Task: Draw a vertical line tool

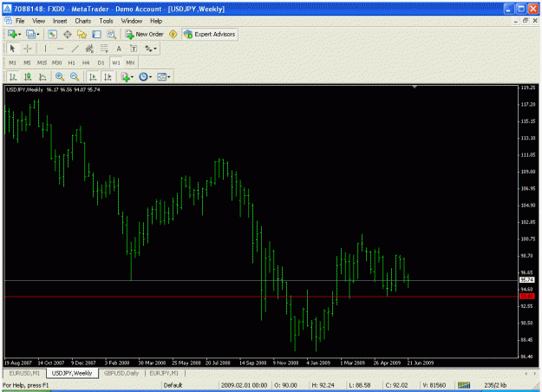Action: (x=45, y=49)
